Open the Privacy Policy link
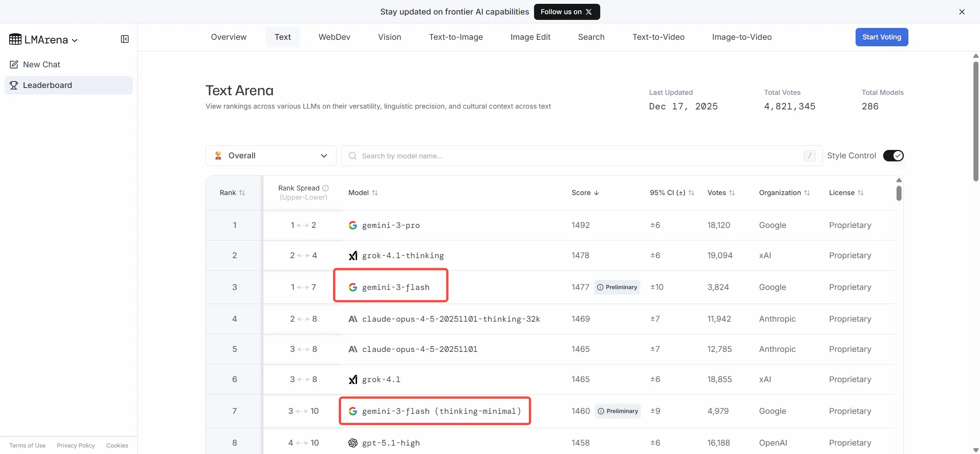 [x=75, y=445]
